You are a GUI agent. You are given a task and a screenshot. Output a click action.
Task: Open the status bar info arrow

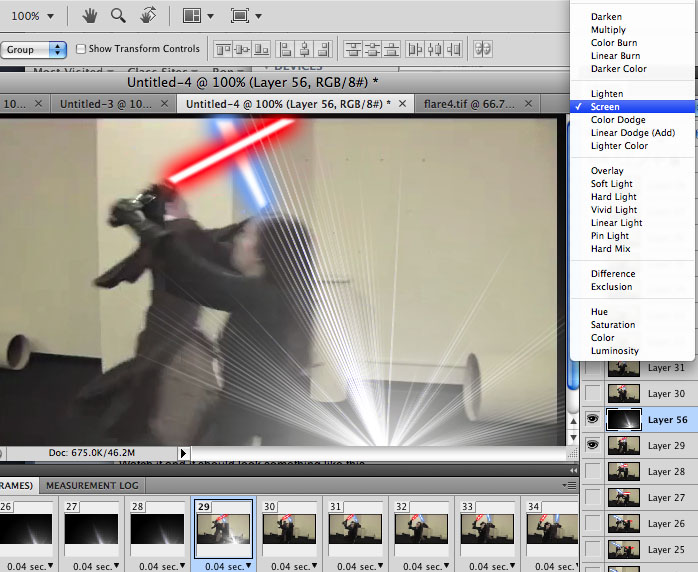183,453
